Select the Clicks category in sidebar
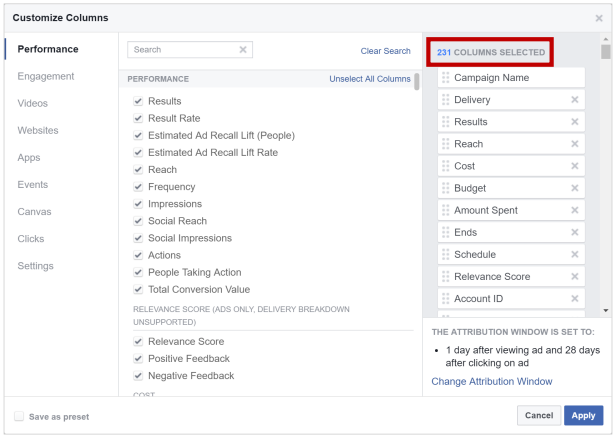 [x=31, y=239]
